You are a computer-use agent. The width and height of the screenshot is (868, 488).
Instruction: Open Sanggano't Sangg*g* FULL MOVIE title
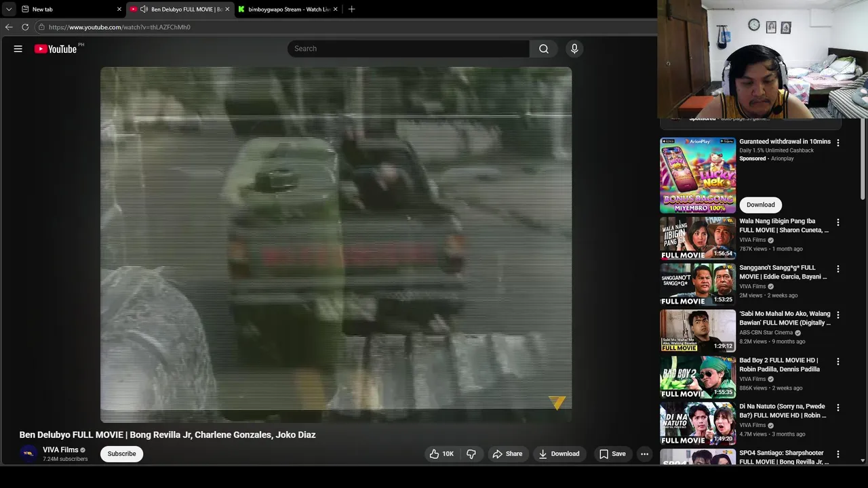point(783,272)
